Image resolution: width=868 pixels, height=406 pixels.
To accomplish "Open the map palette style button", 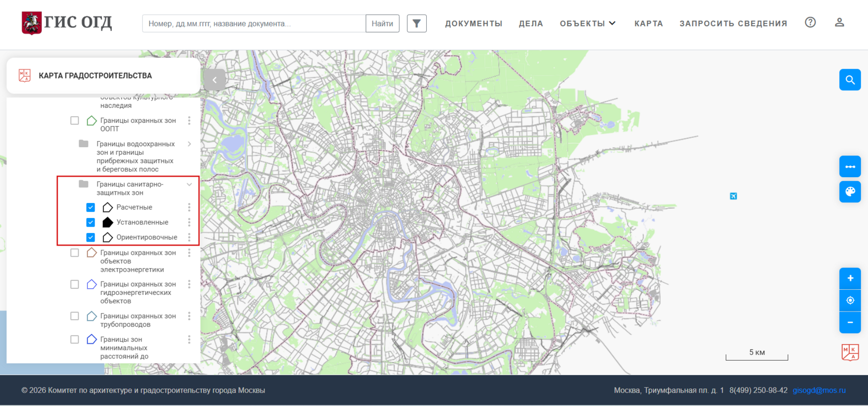I will [x=850, y=192].
